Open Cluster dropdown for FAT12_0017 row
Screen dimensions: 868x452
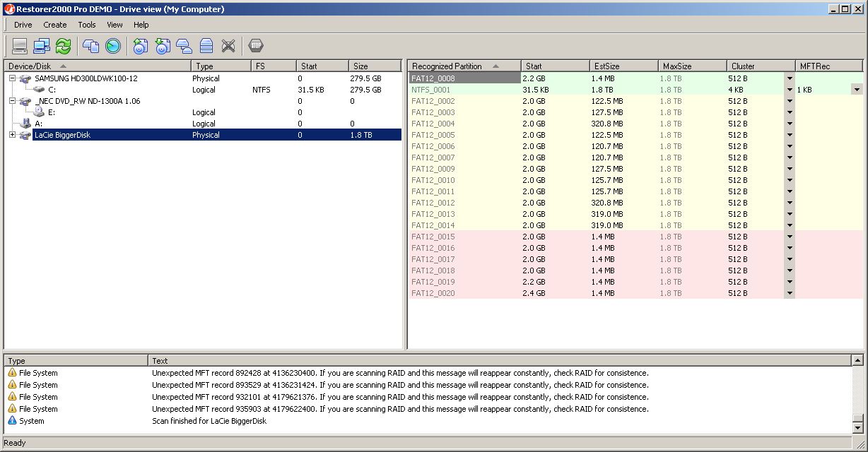pyautogui.click(x=790, y=259)
